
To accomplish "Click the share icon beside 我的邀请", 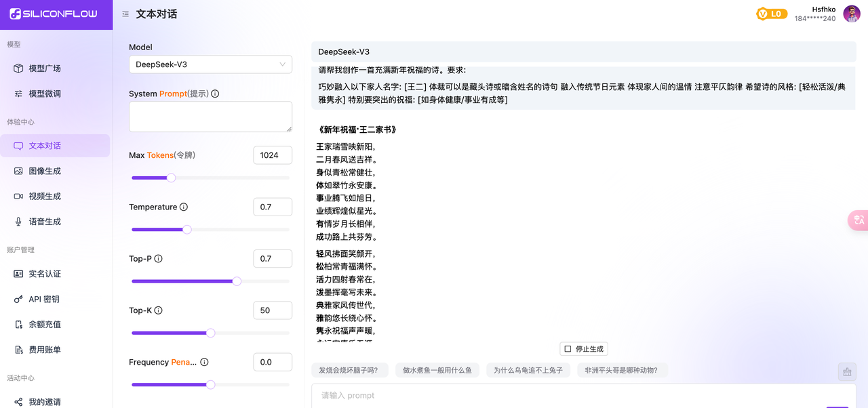I will point(18,402).
